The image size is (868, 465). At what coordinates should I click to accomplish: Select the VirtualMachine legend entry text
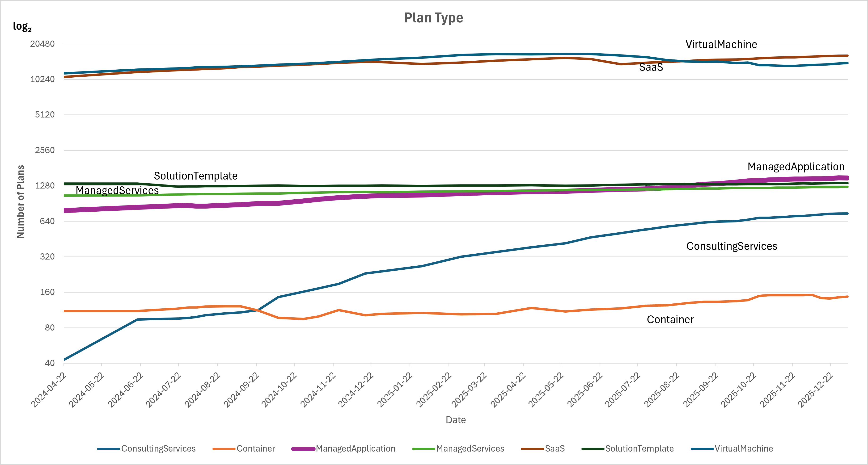pyautogui.click(x=744, y=448)
